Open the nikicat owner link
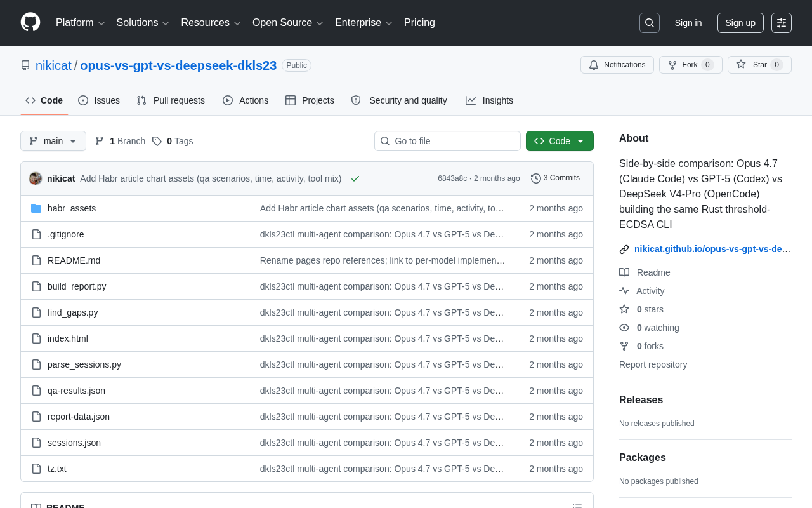 [x=53, y=65]
